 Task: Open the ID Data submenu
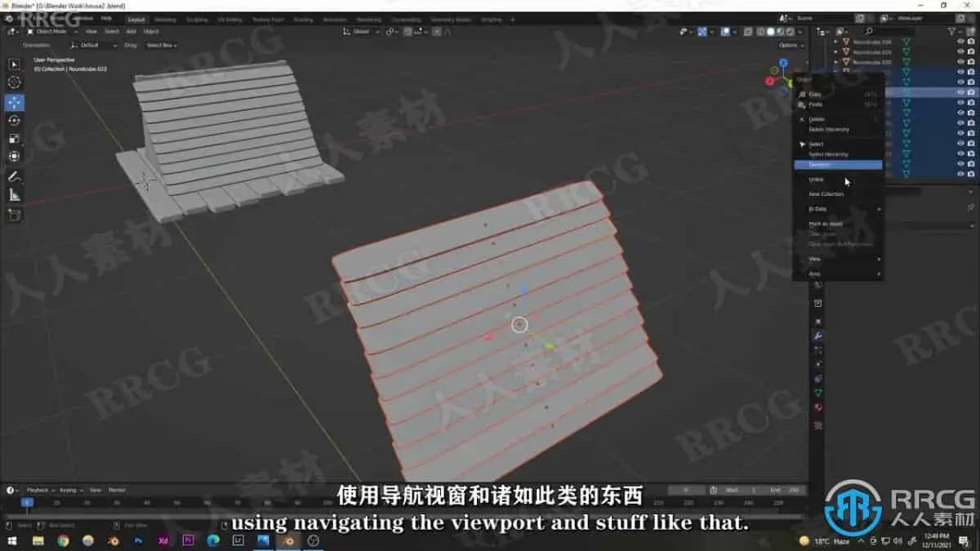pyautogui.click(x=838, y=209)
